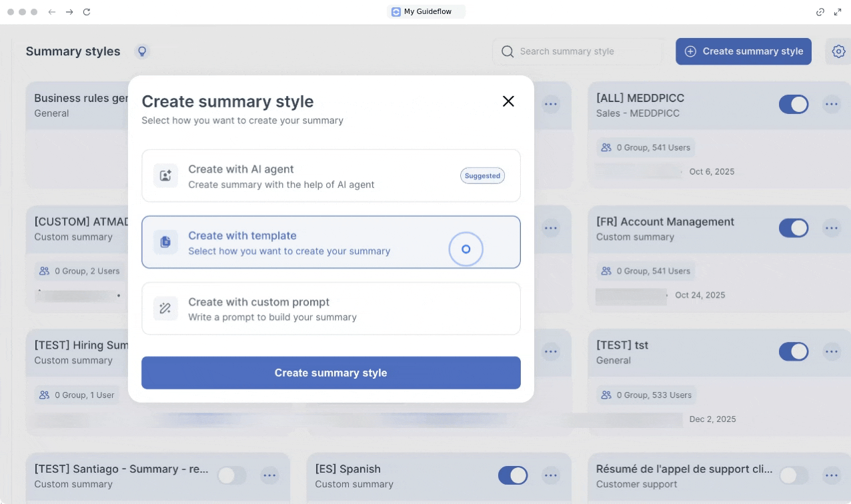Click the template documents icon
The width and height of the screenshot is (851, 504).
(x=165, y=242)
